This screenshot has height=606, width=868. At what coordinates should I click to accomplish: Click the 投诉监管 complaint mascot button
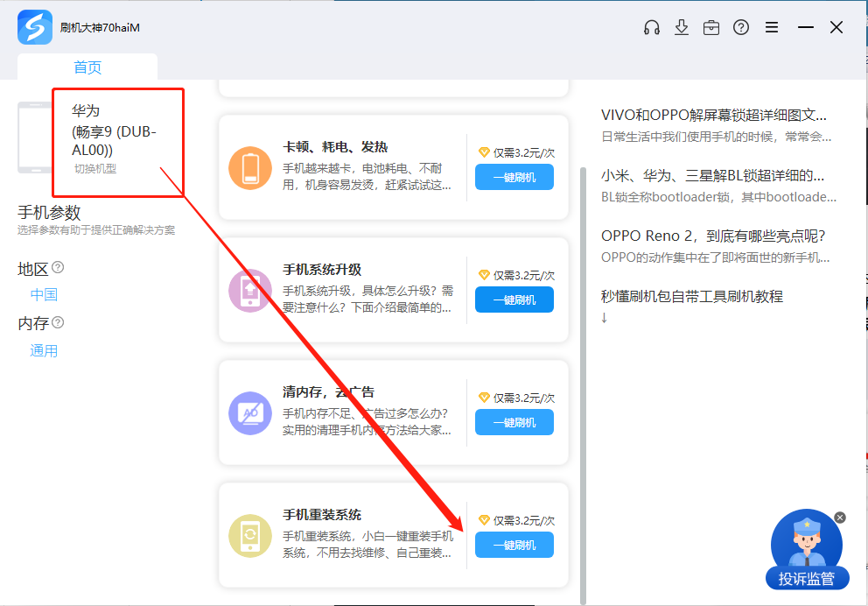coord(807,549)
